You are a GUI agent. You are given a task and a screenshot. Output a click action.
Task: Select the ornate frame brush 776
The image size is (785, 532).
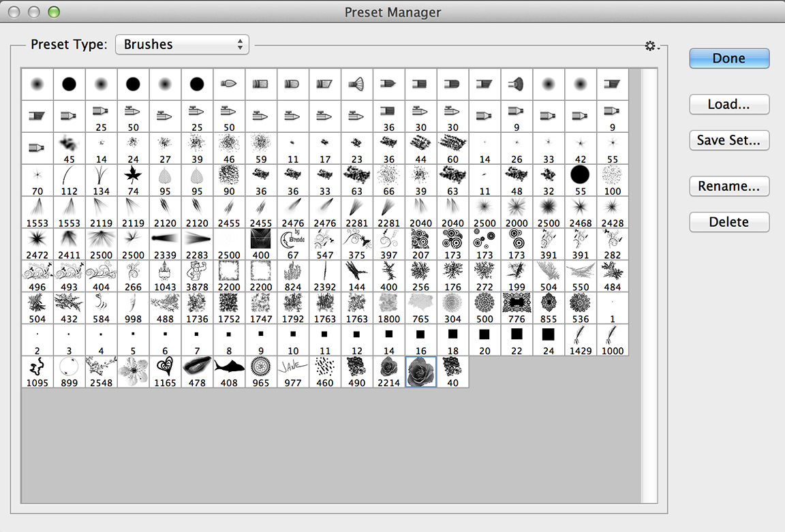click(x=517, y=309)
